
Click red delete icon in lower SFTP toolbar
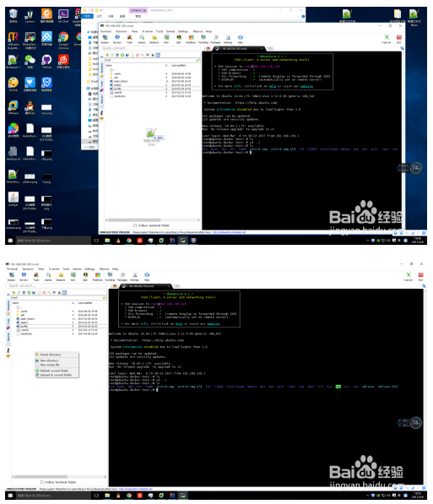pyautogui.click(x=44, y=292)
